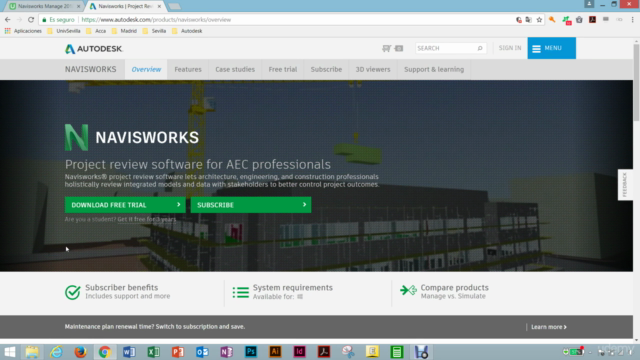Open the Overview tab

coord(146,69)
